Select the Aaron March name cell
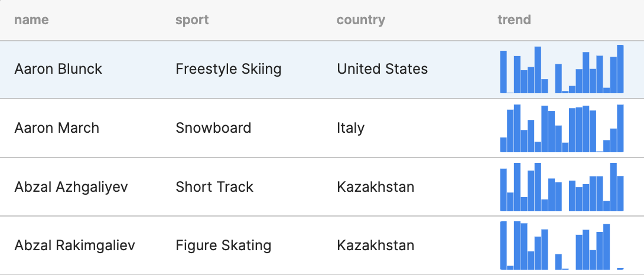Screen dimensions: 644x275 (57, 128)
